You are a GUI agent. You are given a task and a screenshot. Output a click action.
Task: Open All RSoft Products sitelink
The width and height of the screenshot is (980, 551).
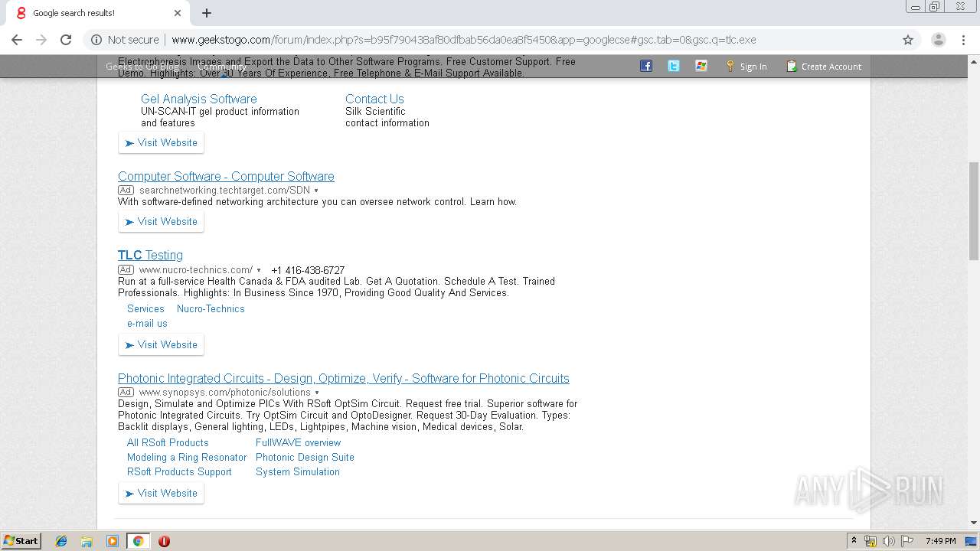(x=168, y=443)
